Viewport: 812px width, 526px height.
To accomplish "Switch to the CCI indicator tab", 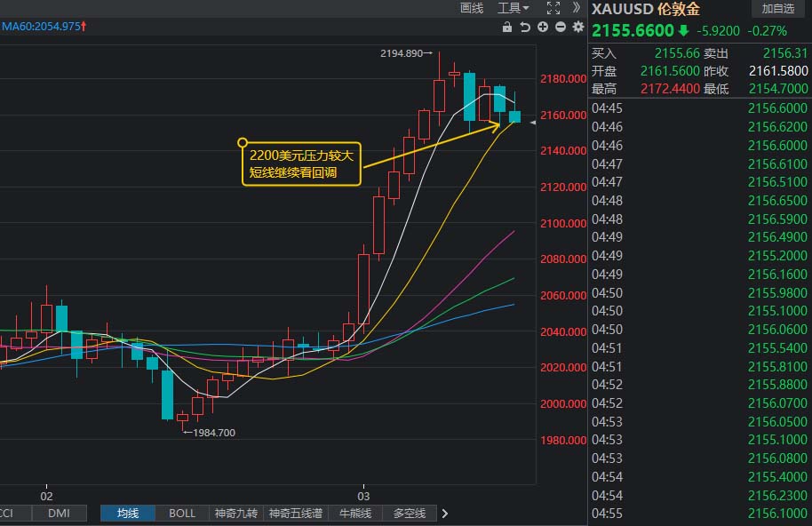I will click(x=7, y=514).
